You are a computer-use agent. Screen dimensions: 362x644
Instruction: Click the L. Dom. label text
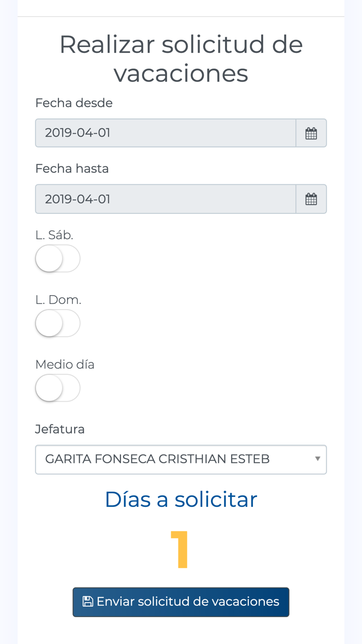pyautogui.click(x=58, y=300)
